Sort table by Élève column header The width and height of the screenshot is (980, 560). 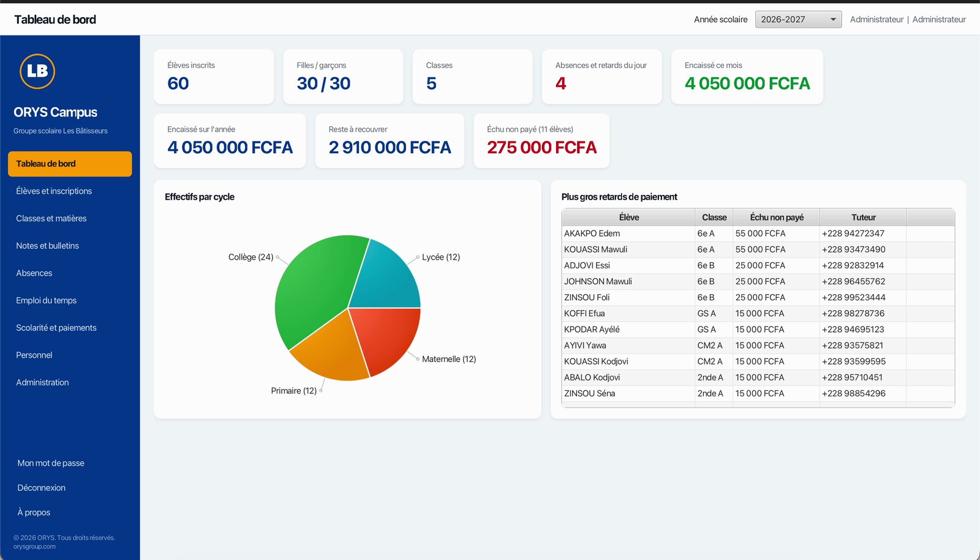(x=628, y=218)
